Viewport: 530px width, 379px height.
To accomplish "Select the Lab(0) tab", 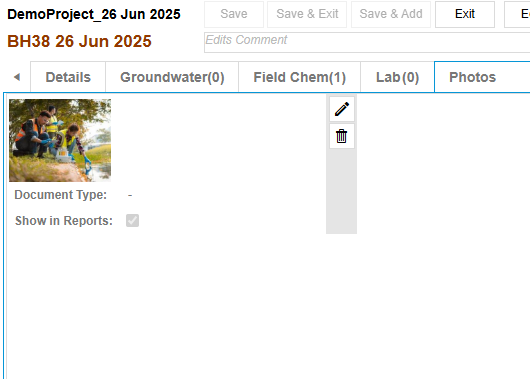I will click(x=398, y=77).
